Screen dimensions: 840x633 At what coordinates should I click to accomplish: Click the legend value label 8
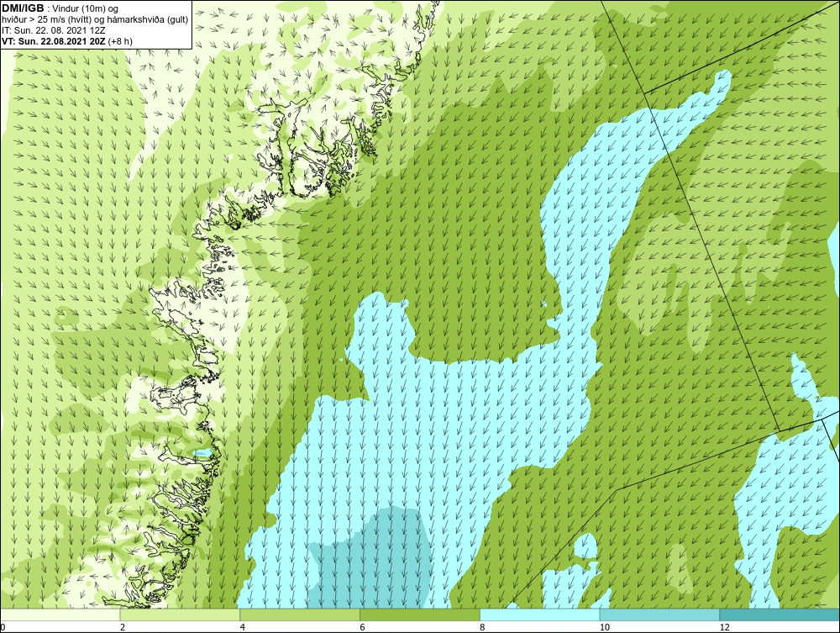tap(483, 627)
